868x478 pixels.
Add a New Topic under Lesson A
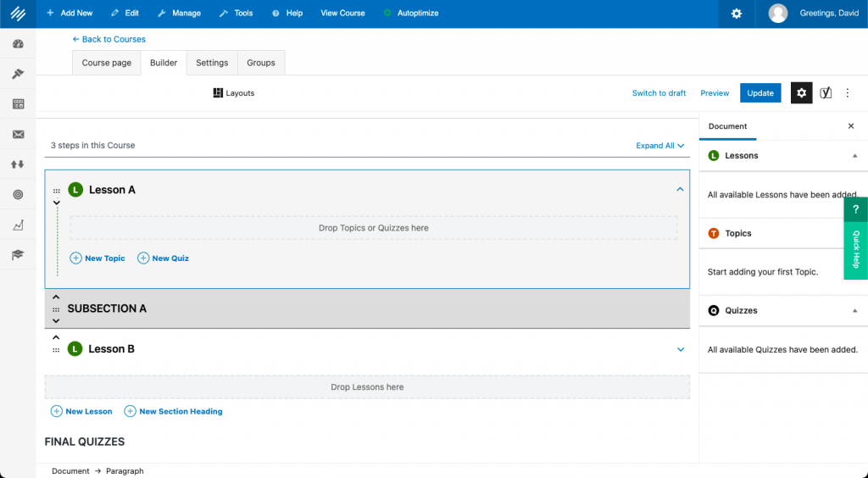click(x=97, y=258)
